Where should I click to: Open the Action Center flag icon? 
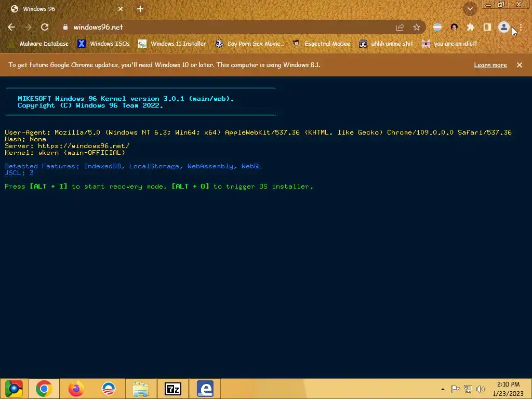pos(455,389)
